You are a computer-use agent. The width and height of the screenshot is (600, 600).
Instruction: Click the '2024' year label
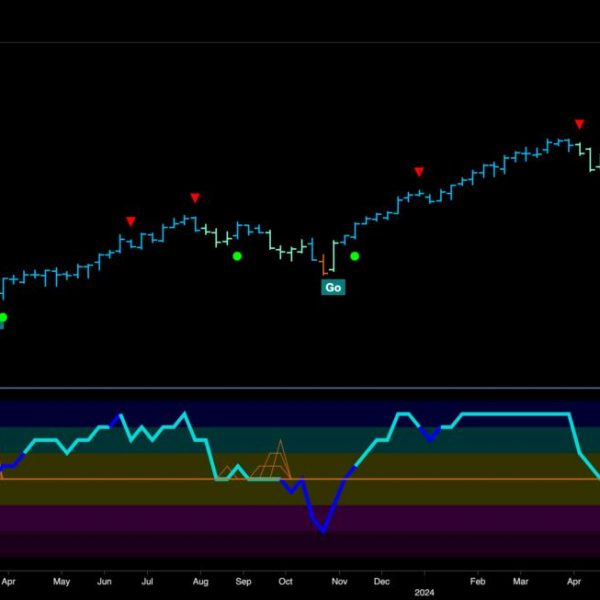coord(424,593)
